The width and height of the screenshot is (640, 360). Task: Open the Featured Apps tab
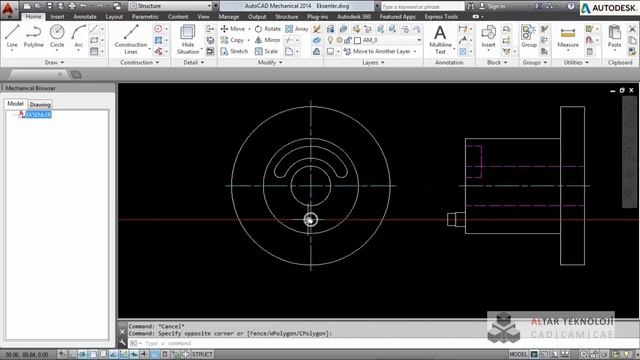coord(398,17)
